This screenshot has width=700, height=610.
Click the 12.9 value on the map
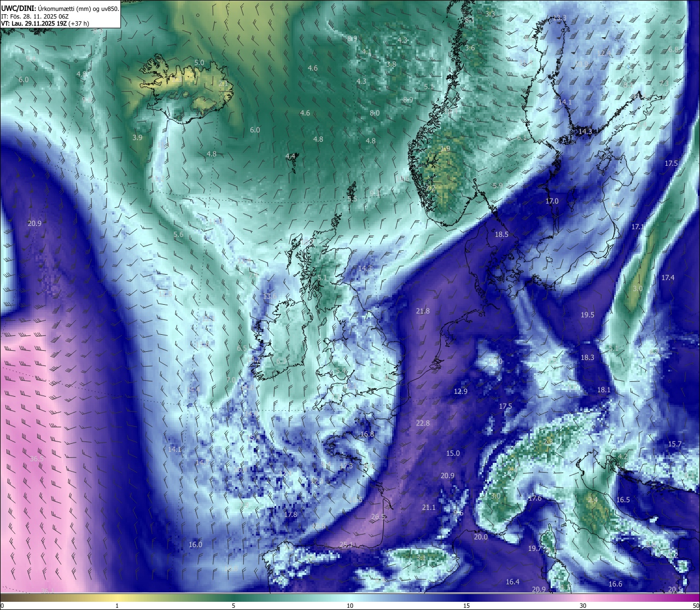click(460, 392)
